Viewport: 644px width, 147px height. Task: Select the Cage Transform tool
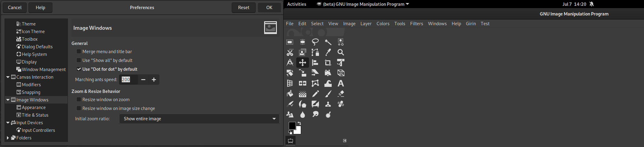315,83
